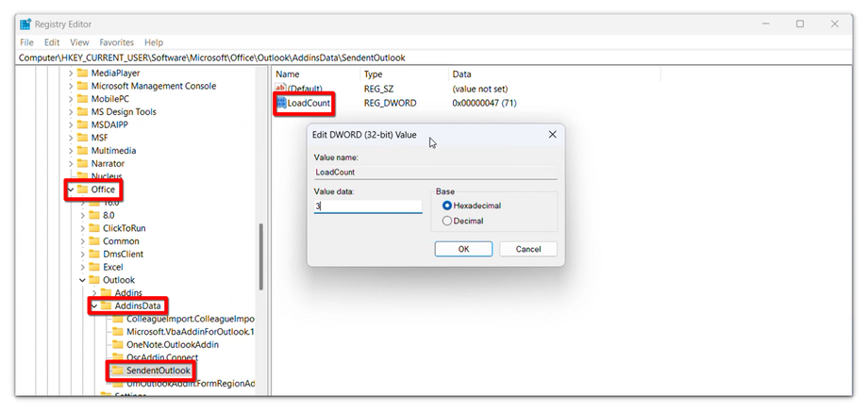Click the Outlook folder icon
868x412 pixels.
[94, 280]
